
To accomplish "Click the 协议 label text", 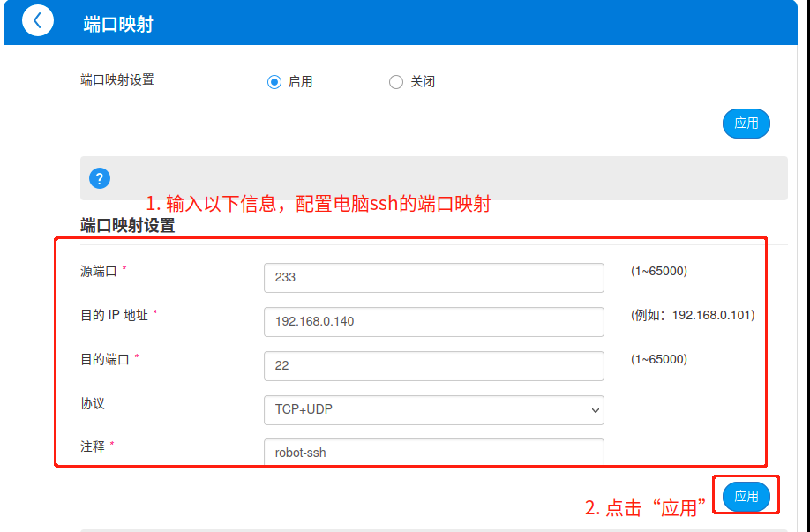I will coord(93,403).
